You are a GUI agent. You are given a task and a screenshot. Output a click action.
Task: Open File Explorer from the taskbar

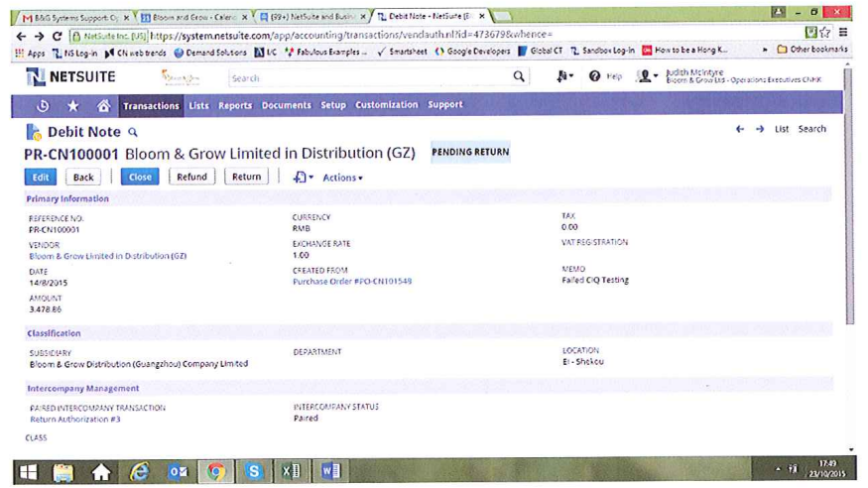[x=63, y=472]
